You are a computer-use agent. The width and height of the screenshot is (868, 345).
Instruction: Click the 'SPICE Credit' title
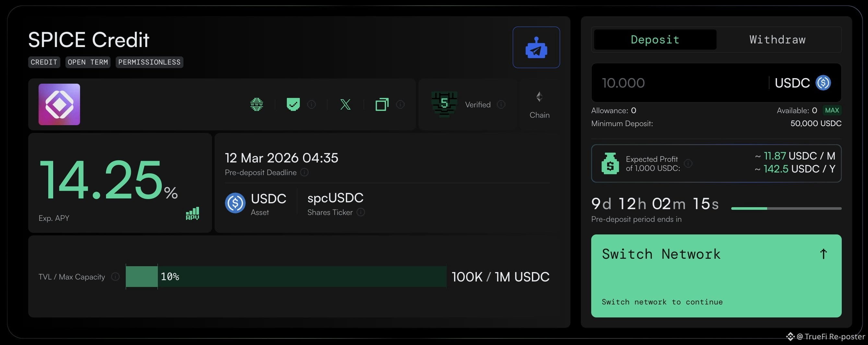coord(88,40)
